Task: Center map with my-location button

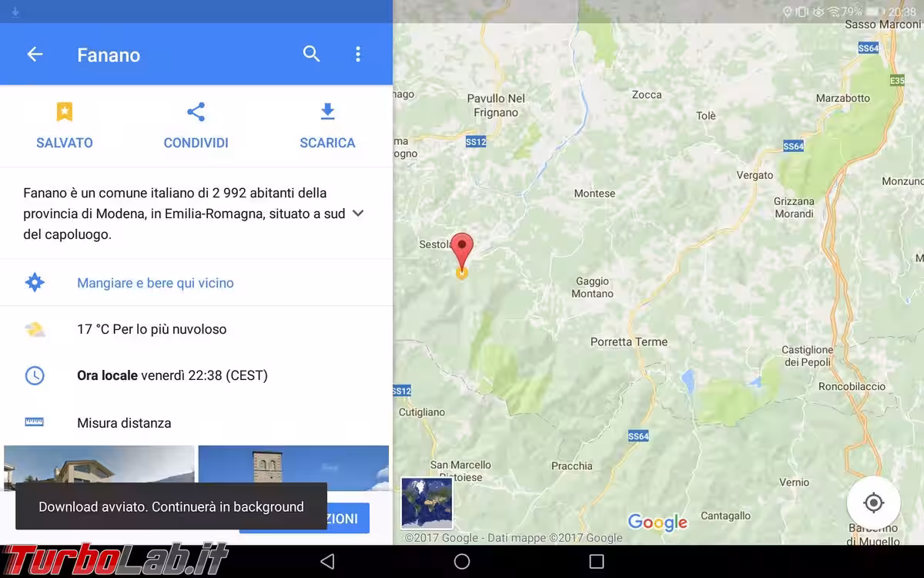Action: pyautogui.click(x=873, y=503)
